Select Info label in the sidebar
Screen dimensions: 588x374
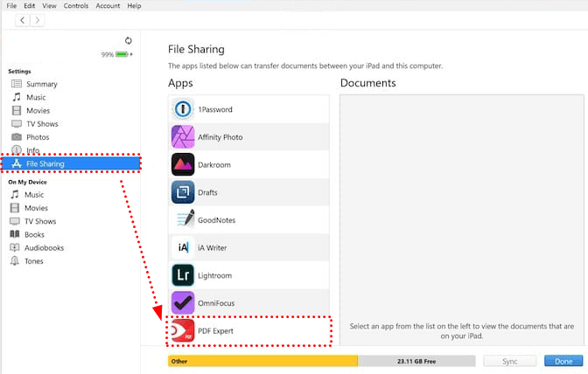point(32,150)
